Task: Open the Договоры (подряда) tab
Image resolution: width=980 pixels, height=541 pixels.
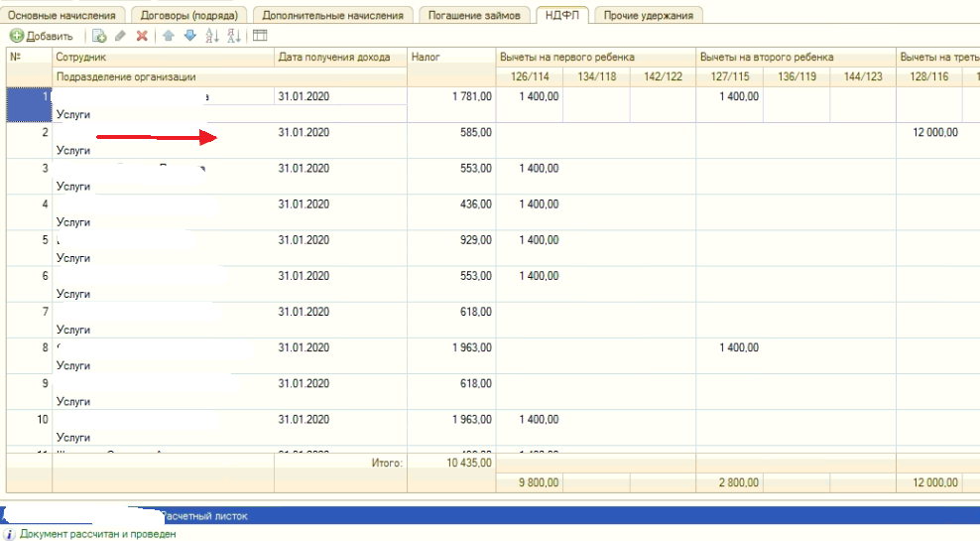Action: [188, 15]
